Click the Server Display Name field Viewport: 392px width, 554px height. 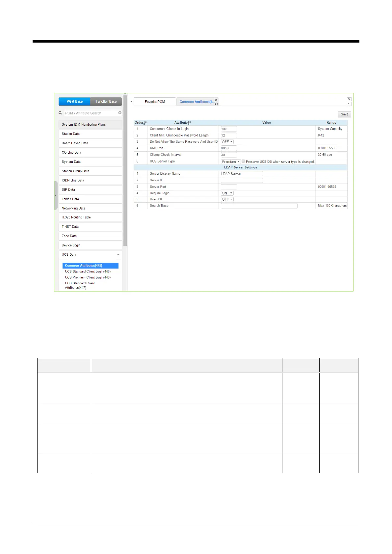point(242,174)
